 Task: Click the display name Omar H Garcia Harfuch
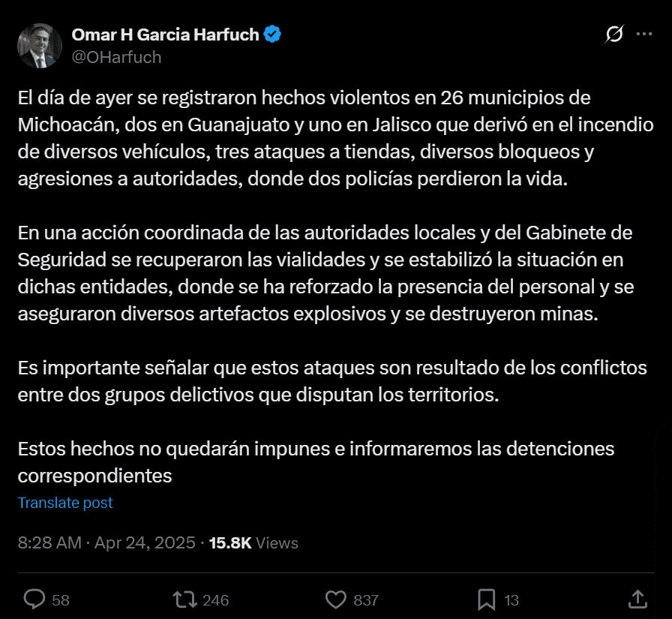point(166,35)
